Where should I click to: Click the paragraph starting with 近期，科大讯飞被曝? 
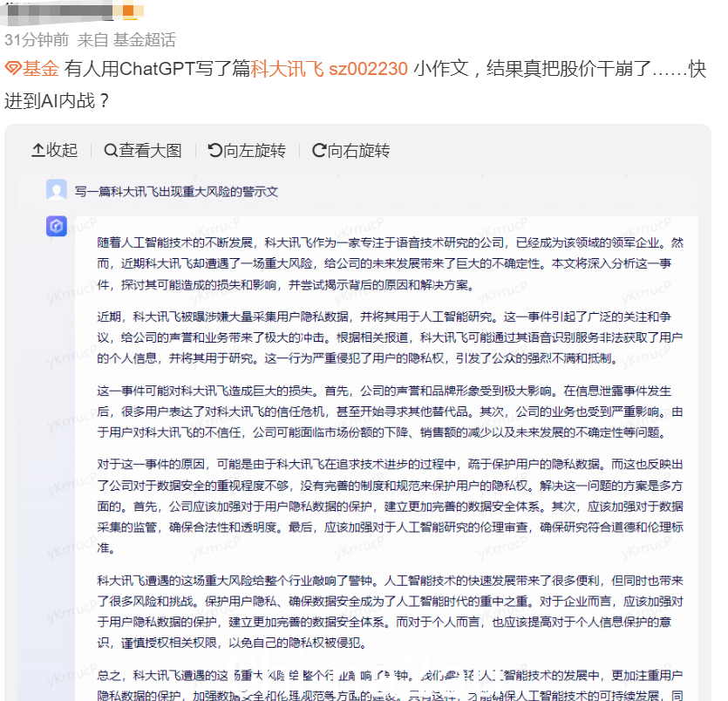click(x=390, y=337)
